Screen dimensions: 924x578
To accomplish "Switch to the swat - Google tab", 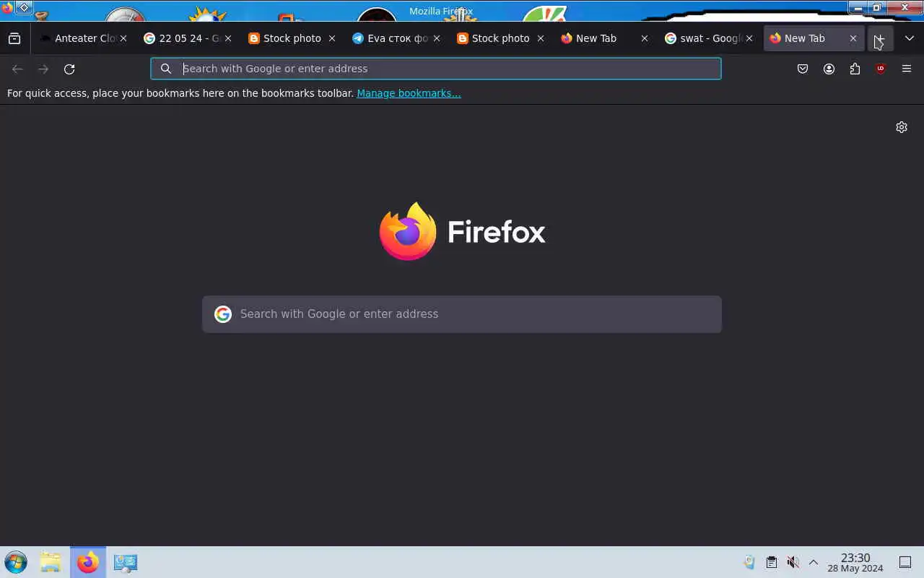I will (x=710, y=38).
